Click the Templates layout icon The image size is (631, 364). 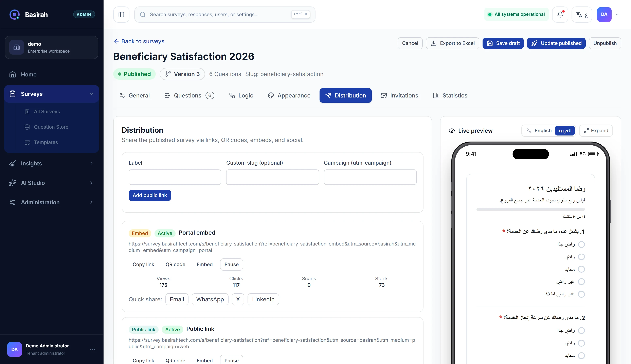pyautogui.click(x=27, y=142)
